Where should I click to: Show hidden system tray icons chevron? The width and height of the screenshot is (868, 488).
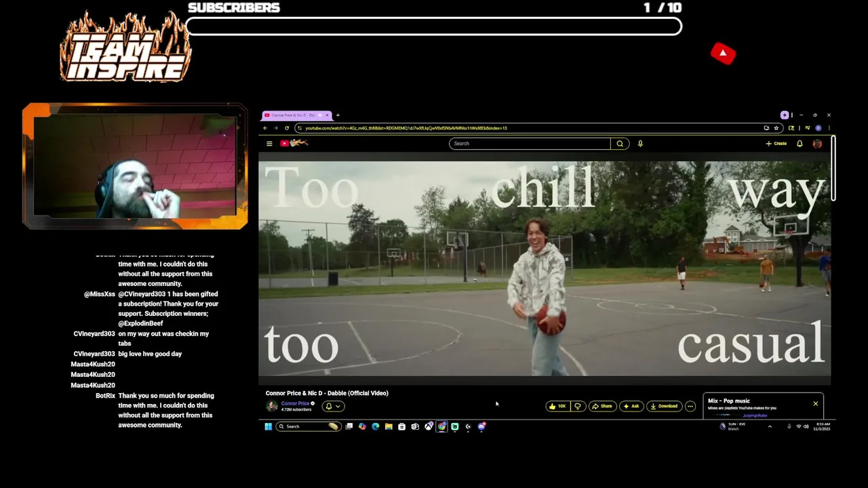point(770,426)
